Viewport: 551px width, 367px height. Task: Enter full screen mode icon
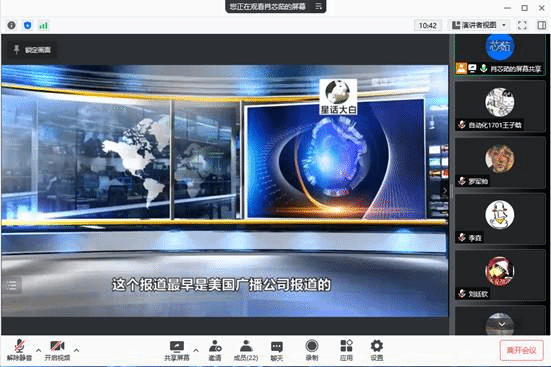[x=522, y=25]
